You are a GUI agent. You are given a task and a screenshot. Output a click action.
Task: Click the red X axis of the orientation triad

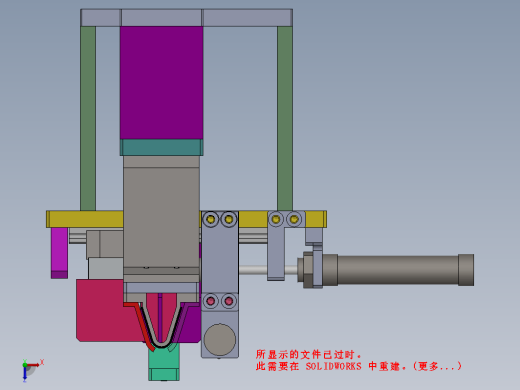pos(33,365)
